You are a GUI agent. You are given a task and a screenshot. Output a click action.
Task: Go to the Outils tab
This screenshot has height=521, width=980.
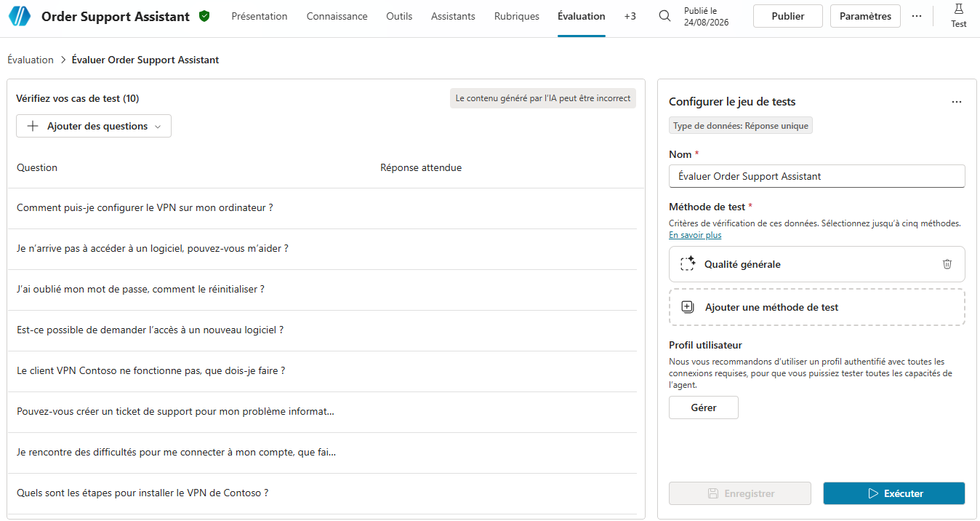(399, 16)
